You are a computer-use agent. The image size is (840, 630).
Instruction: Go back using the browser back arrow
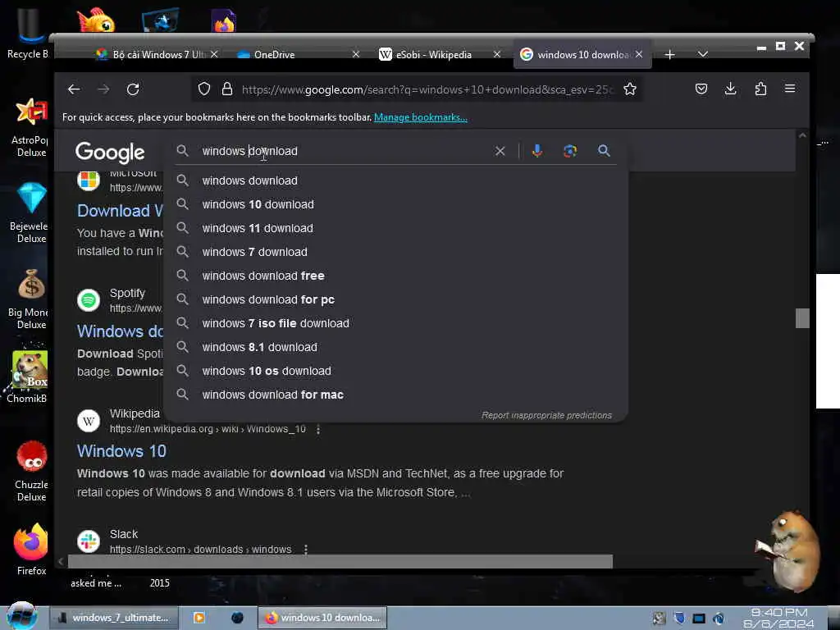pyautogui.click(x=74, y=89)
